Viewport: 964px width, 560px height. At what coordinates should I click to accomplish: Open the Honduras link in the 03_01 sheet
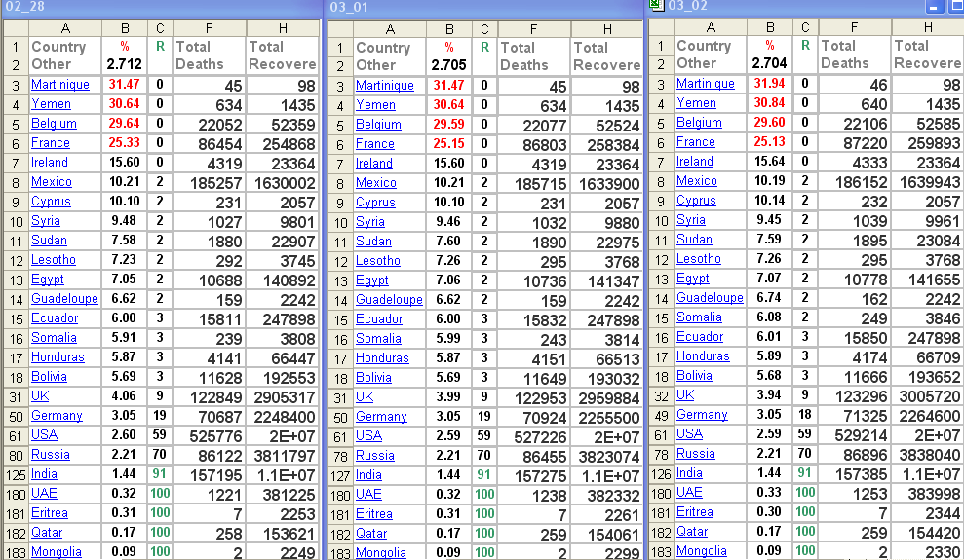(382, 358)
